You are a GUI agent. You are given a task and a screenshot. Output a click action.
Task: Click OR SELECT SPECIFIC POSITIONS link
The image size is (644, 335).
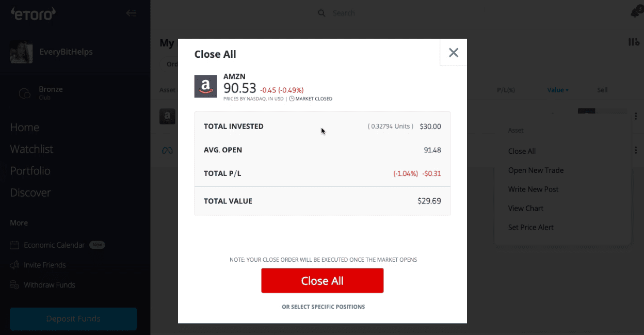(323, 306)
